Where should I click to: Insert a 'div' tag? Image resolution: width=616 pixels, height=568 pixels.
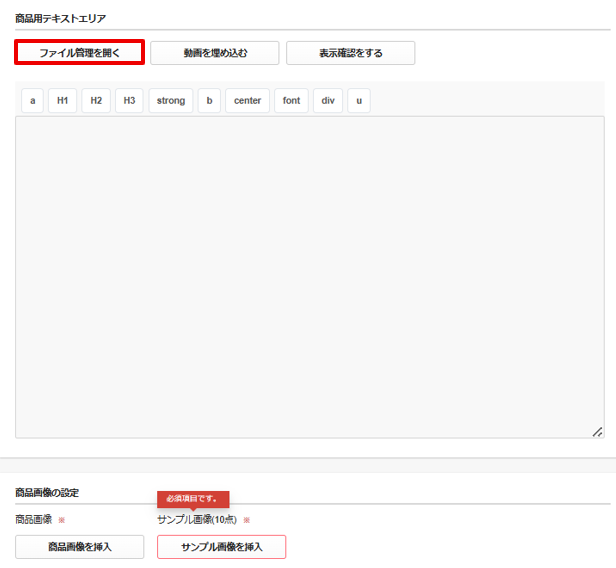(328, 101)
